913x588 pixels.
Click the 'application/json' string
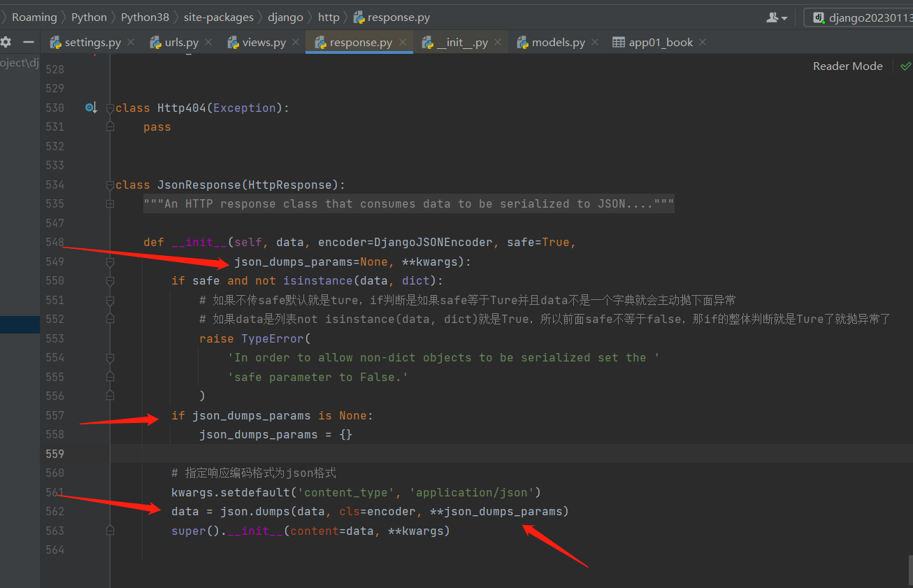[x=472, y=492]
